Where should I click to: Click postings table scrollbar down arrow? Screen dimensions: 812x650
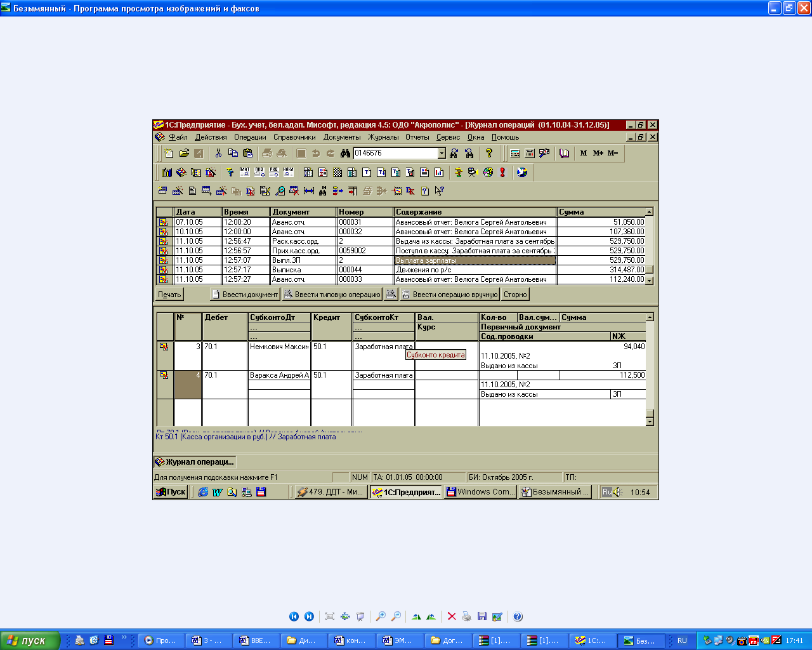649,421
